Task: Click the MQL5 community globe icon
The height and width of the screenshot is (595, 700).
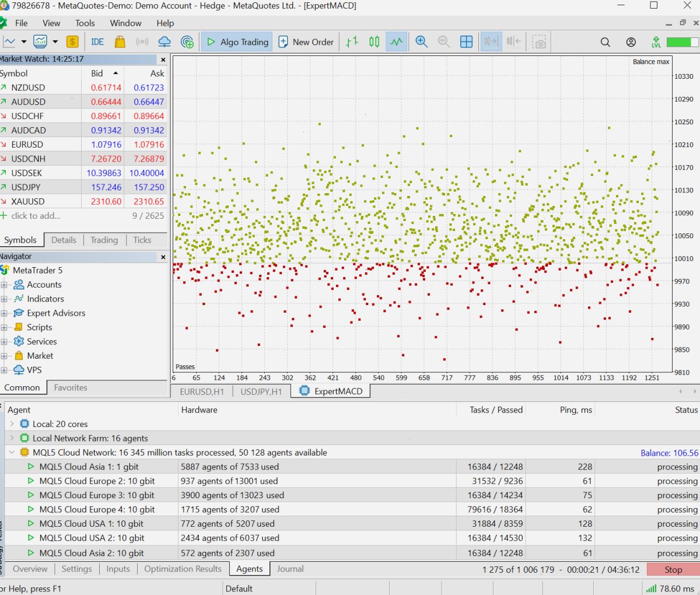Action: pos(187,42)
